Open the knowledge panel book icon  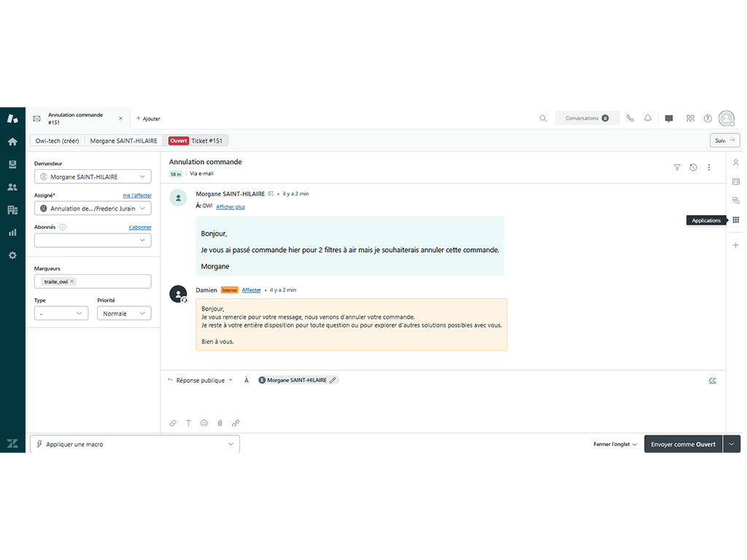click(735, 182)
